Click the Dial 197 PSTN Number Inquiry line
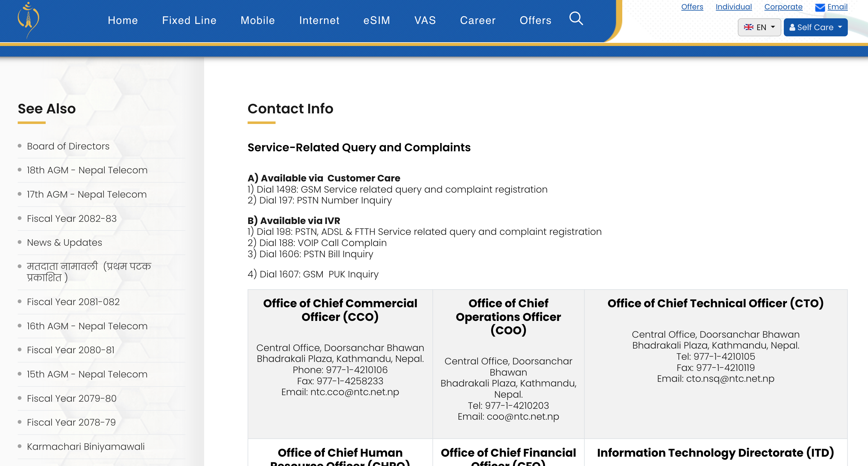Image resolution: width=868 pixels, height=466 pixels. point(319,200)
